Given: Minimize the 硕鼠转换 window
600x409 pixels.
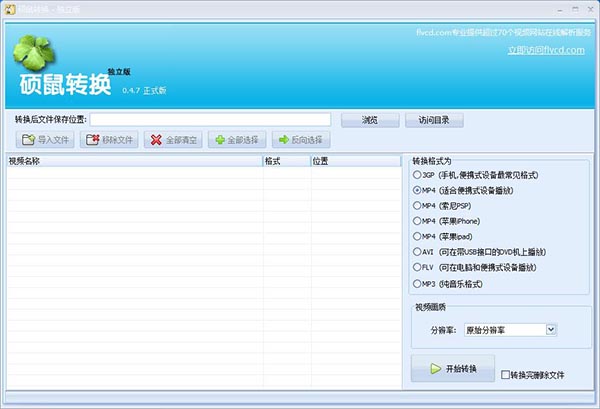Looking at the screenshot, I should pos(560,10).
